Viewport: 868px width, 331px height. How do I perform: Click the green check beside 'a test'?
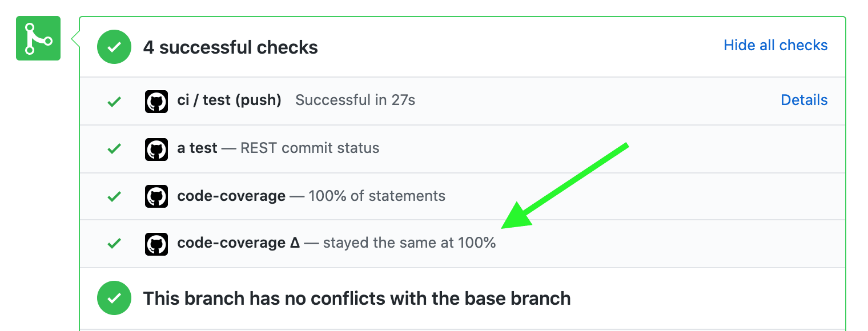click(x=114, y=148)
